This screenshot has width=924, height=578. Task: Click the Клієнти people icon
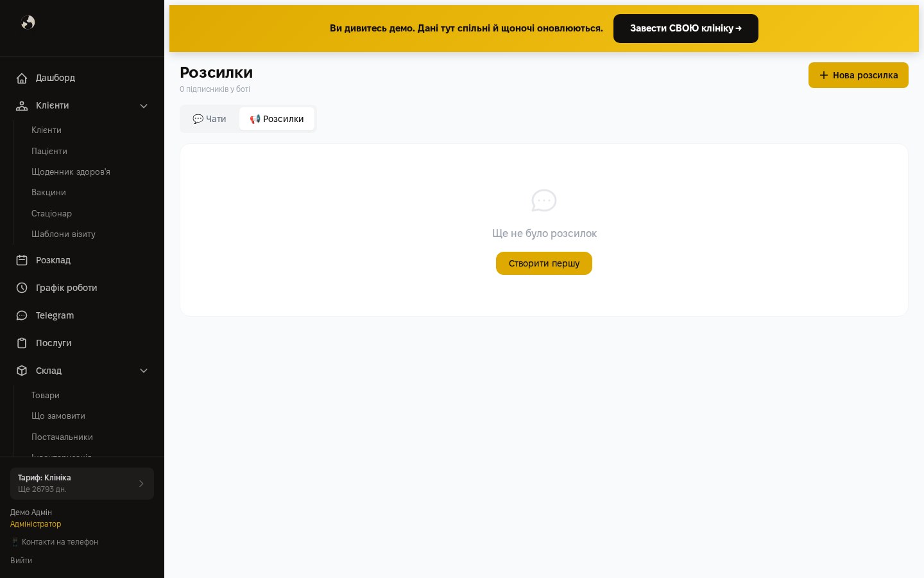(x=22, y=106)
